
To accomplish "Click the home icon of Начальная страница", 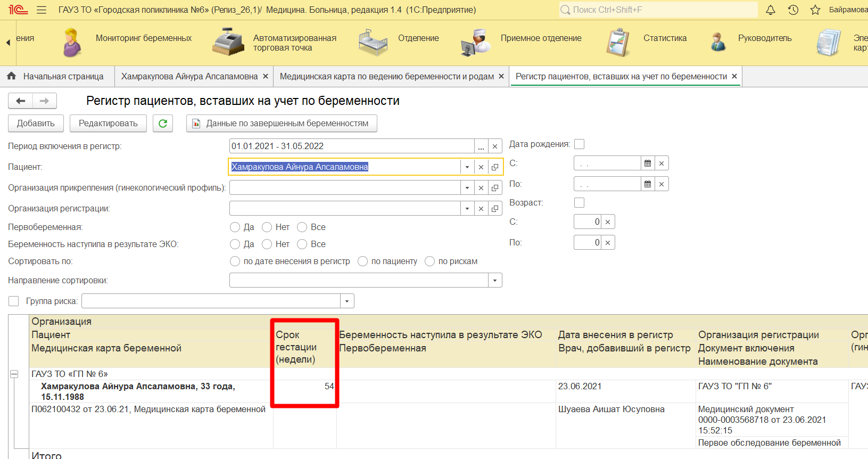I will click(11, 76).
